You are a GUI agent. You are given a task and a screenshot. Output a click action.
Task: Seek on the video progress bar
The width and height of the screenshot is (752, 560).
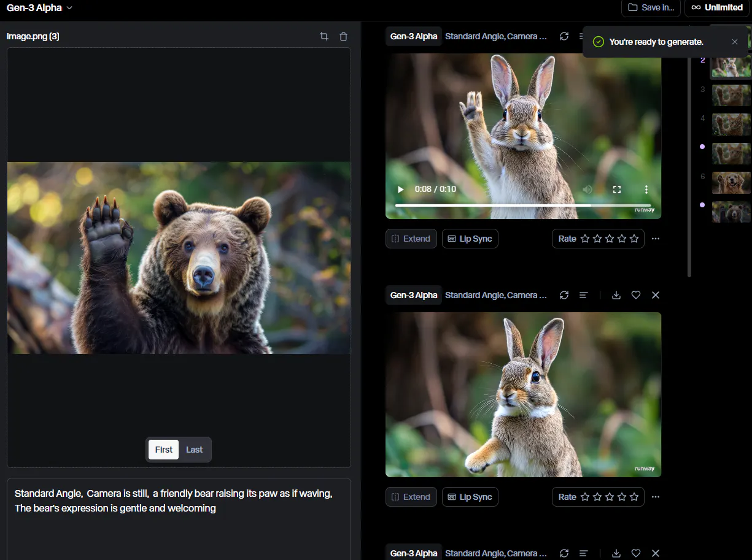coord(522,205)
